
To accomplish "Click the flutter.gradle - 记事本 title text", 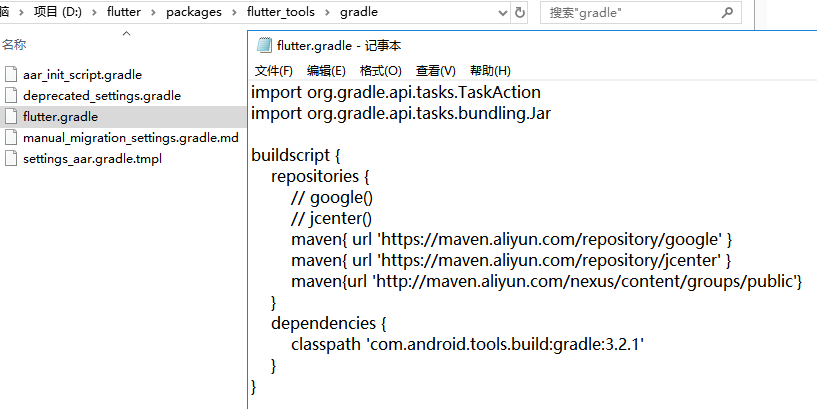I will tap(339, 46).
